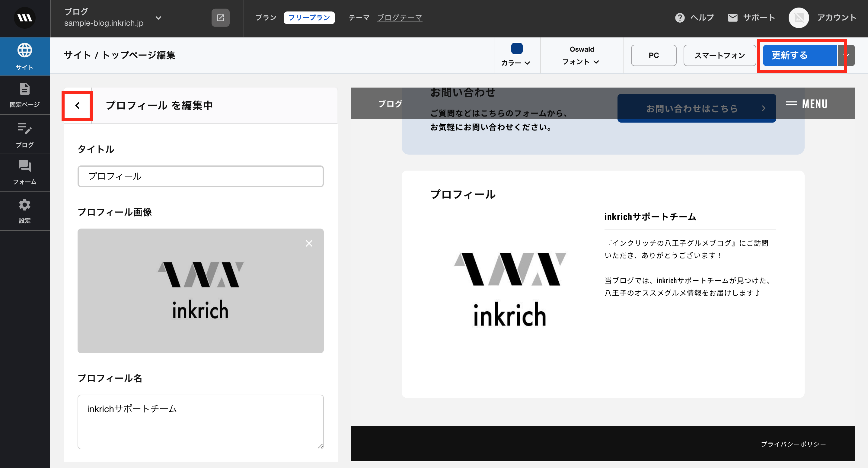Open フォーム in the sidebar

25,173
